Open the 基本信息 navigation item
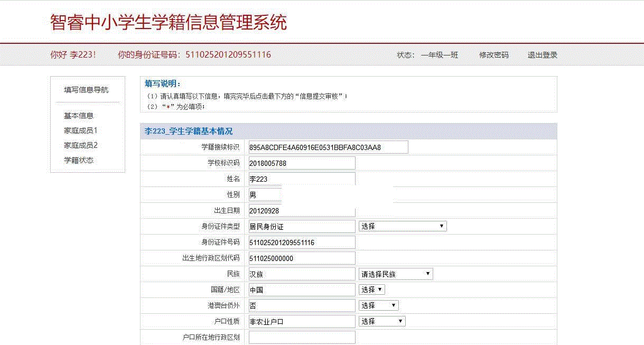 click(79, 116)
